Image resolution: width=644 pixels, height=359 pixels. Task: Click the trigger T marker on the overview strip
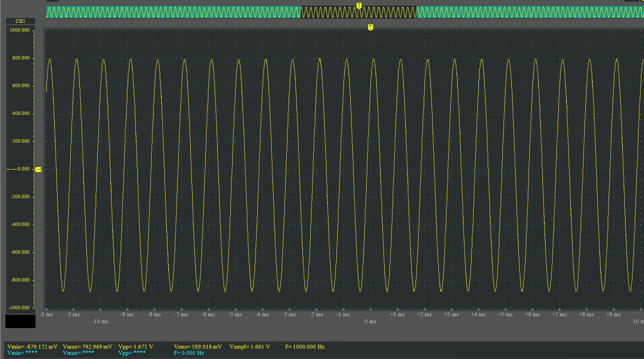[x=359, y=6]
